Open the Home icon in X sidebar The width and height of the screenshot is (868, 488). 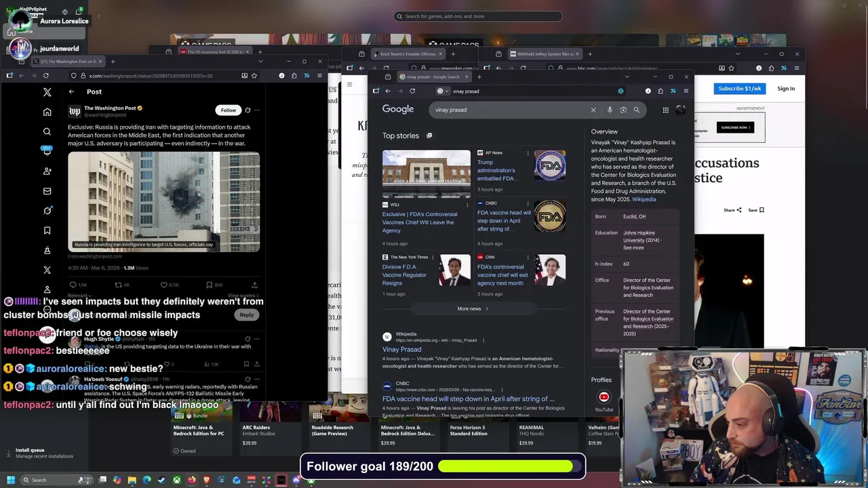pos(47,112)
